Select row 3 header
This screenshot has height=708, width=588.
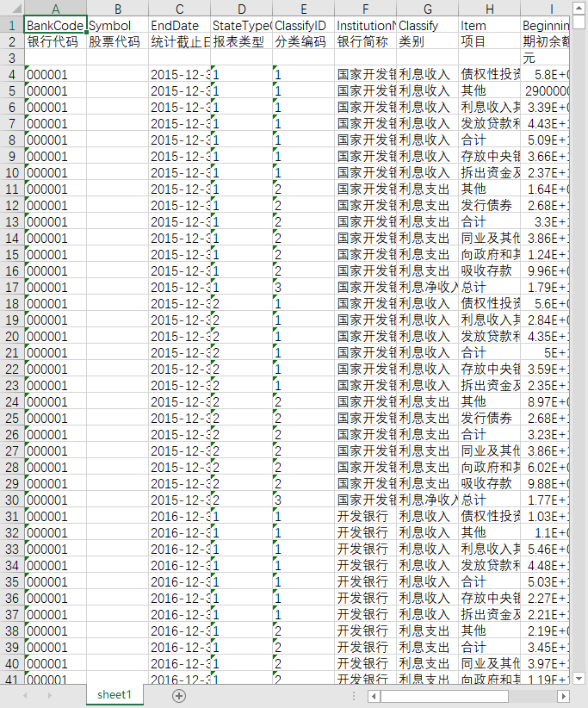(x=12, y=59)
